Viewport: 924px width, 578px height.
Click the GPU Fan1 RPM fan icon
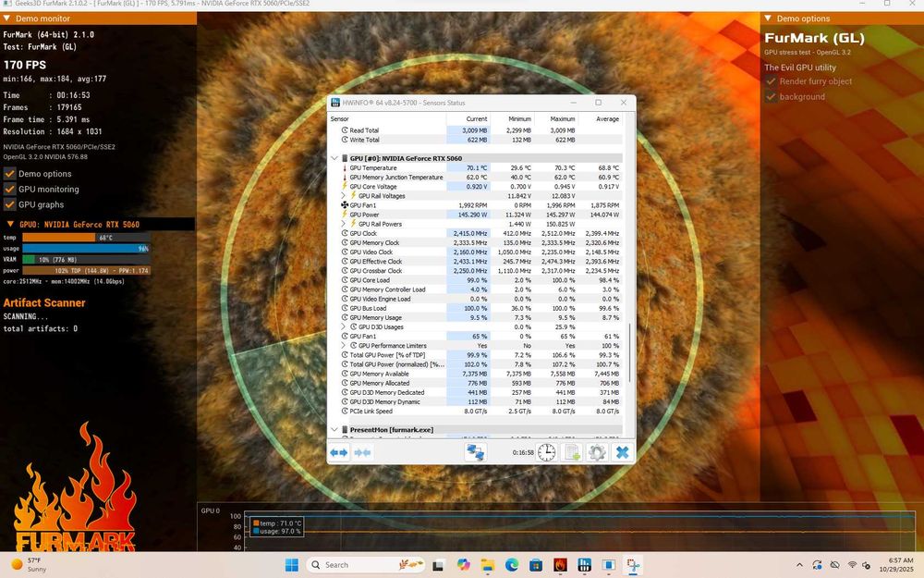(345, 205)
